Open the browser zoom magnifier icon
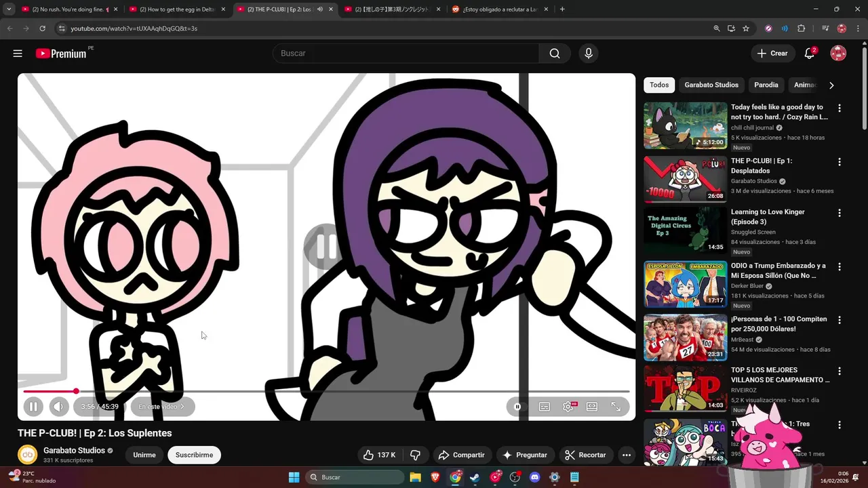Image resolution: width=868 pixels, height=488 pixels. click(717, 28)
